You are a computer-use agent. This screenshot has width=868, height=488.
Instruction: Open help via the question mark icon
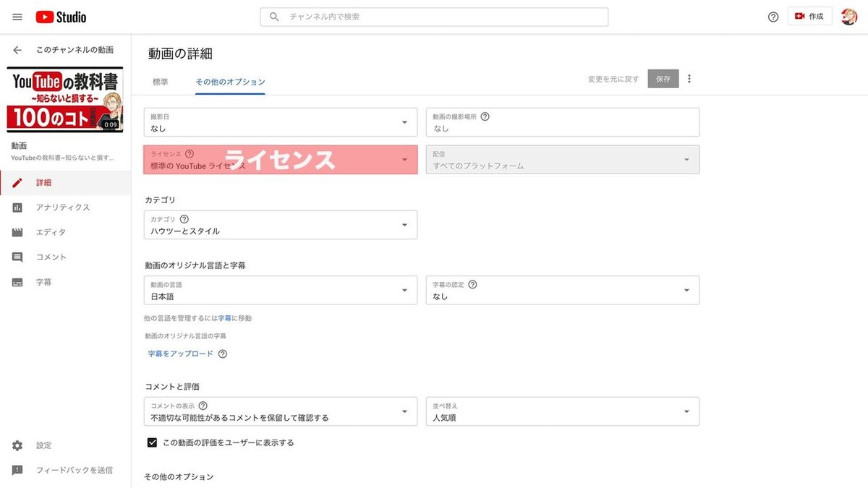coord(773,17)
